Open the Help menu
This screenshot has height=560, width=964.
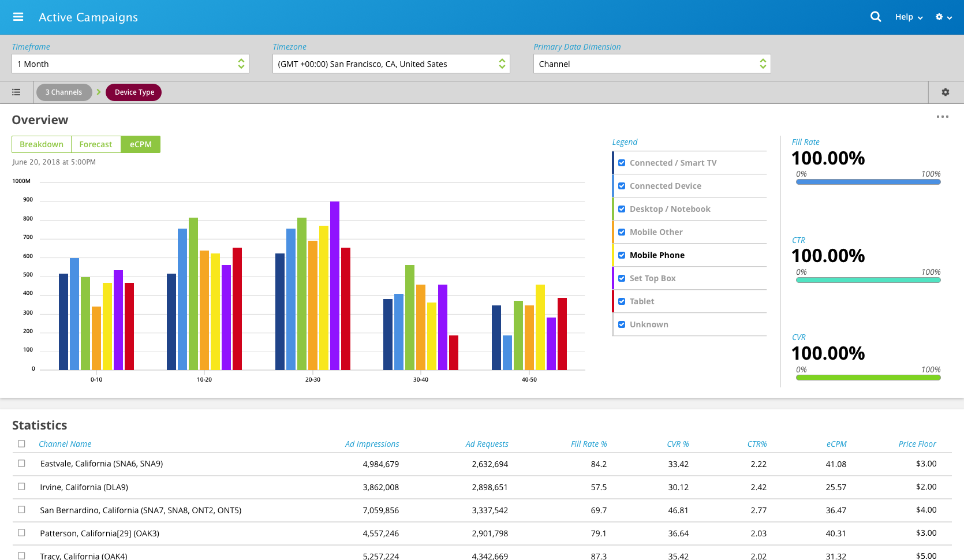click(908, 17)
